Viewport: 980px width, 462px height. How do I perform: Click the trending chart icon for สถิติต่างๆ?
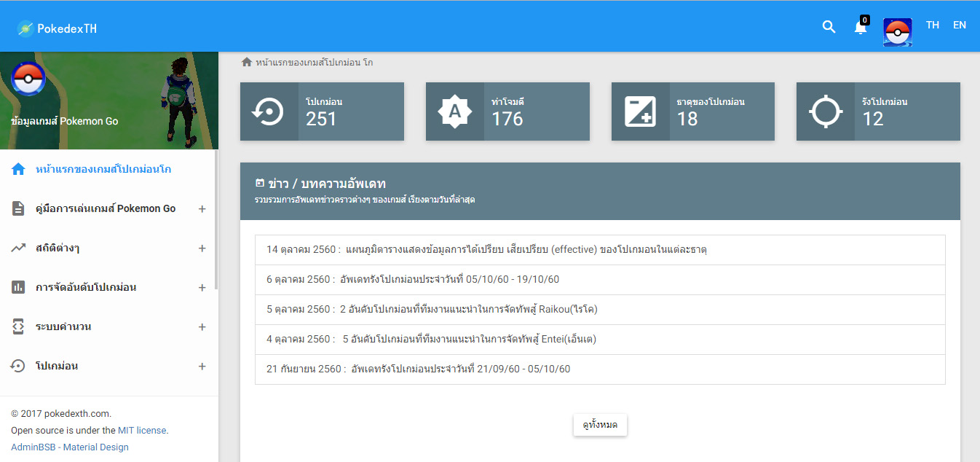tap(18, 248)
